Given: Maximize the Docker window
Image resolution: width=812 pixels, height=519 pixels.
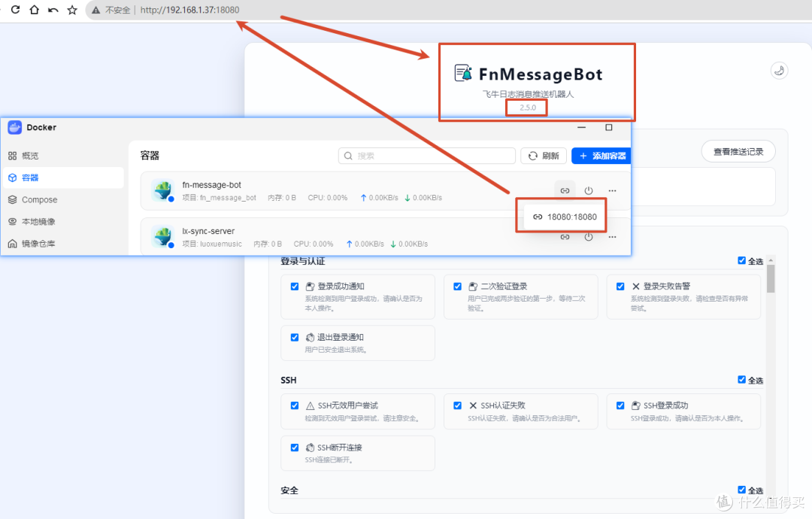Looking at the screenshot, I should 609,127.
